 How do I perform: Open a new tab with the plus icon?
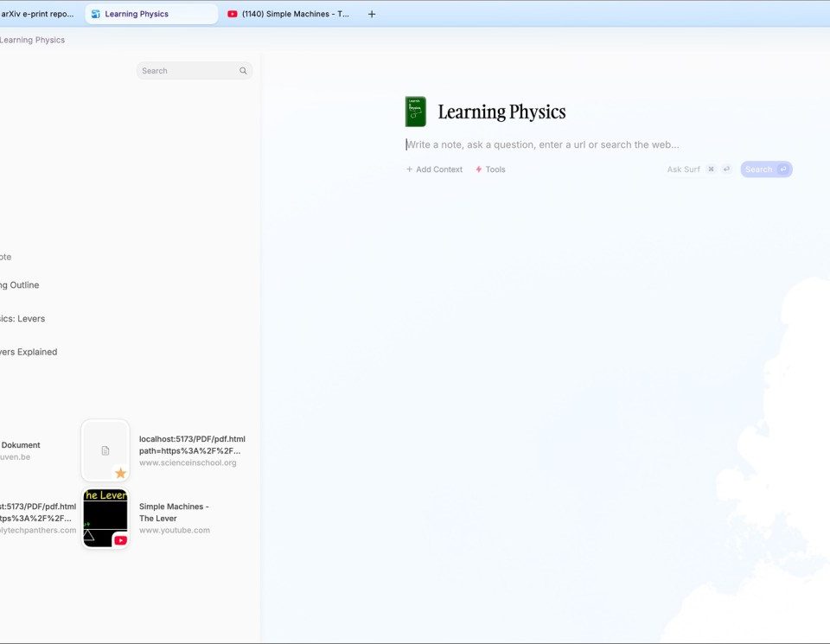click(372, 14)
